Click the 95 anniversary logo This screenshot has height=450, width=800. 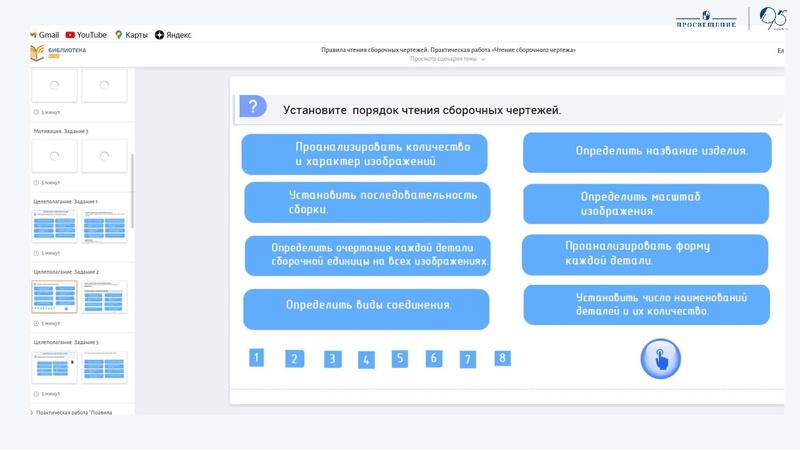tap(773, 18)
